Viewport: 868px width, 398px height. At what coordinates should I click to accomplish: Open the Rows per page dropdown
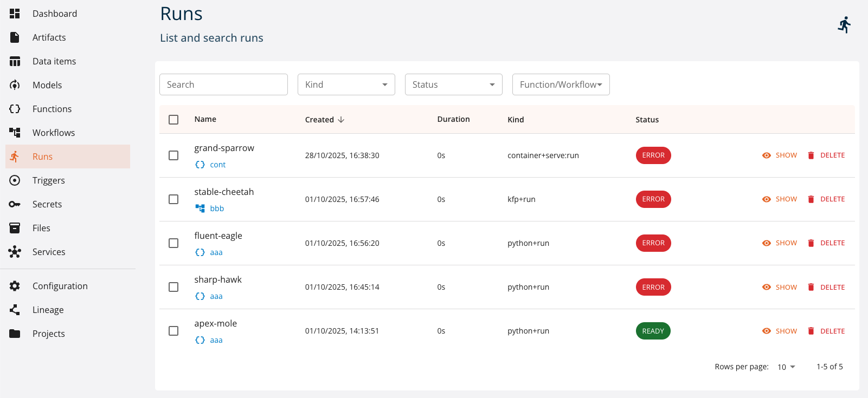tap(786, 367)
